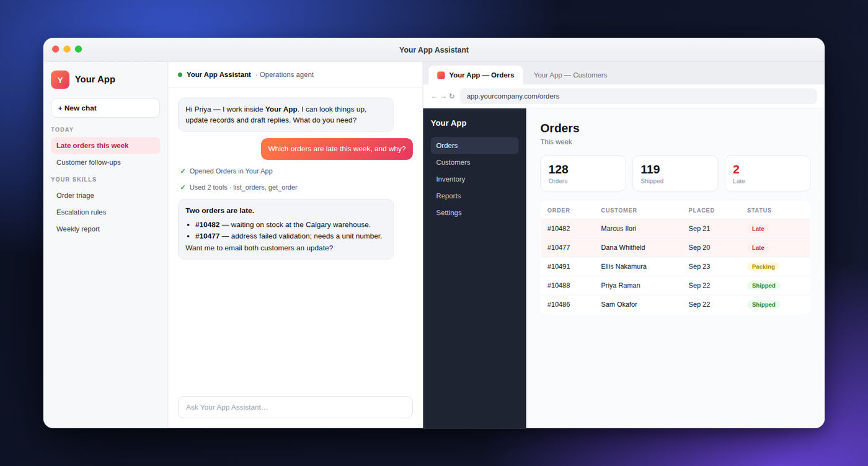Click the Your App logo icon

tap(60, 79)
